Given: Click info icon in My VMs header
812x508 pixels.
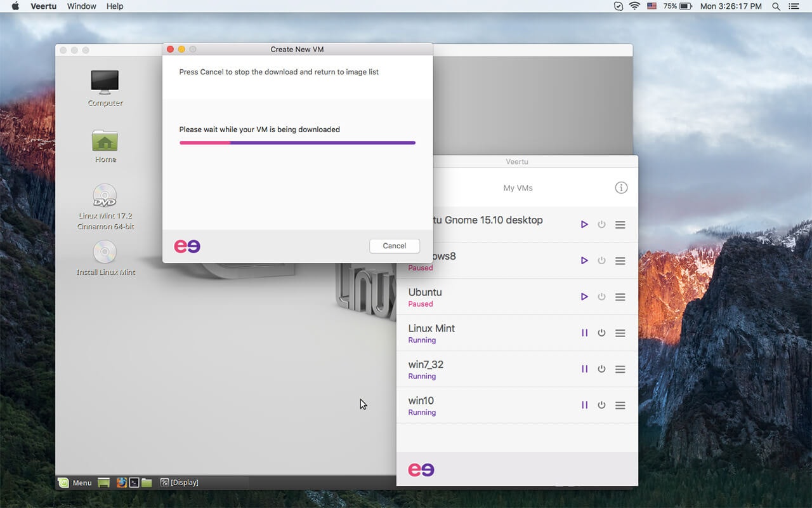Looking at the screenshot, I should click(621, 188).
